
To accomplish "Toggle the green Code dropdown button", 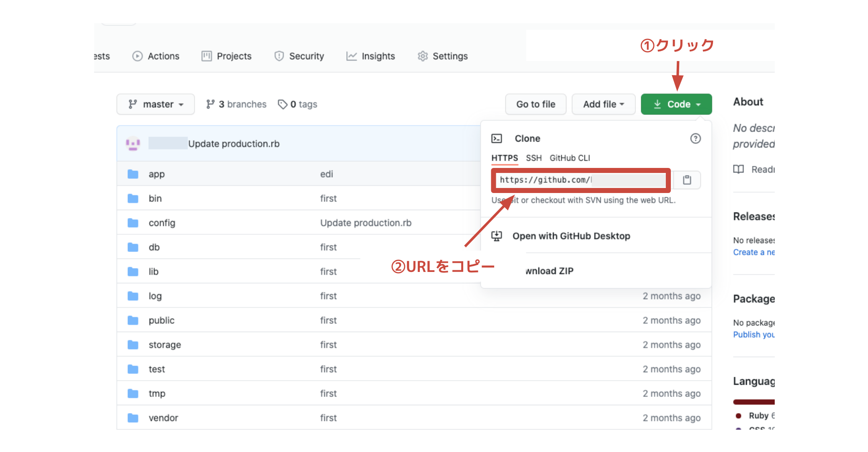I will tap(676, 104).
